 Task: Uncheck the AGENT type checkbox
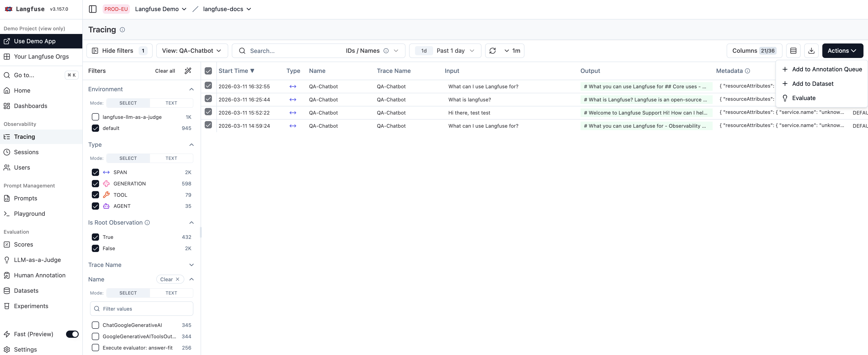click(x=95, y=206)
